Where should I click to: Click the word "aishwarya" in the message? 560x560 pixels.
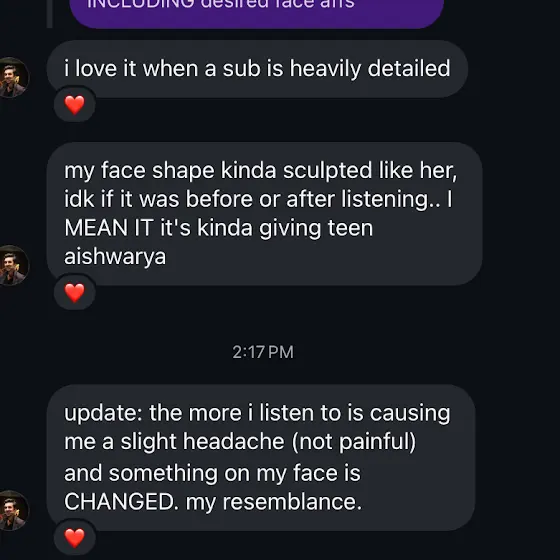pyautogui.click(x=115, y=257)
